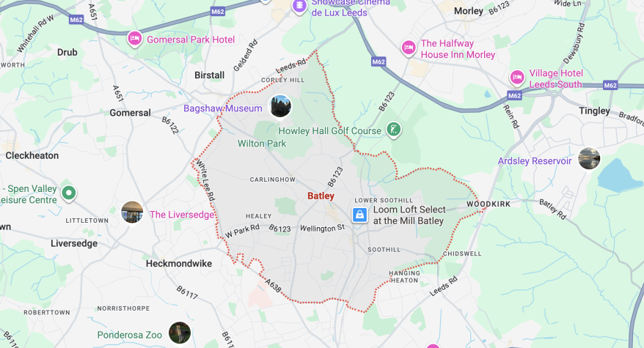The image size is (644, 348).
Task: Click the Morley town label
Action: click(469, 11)
